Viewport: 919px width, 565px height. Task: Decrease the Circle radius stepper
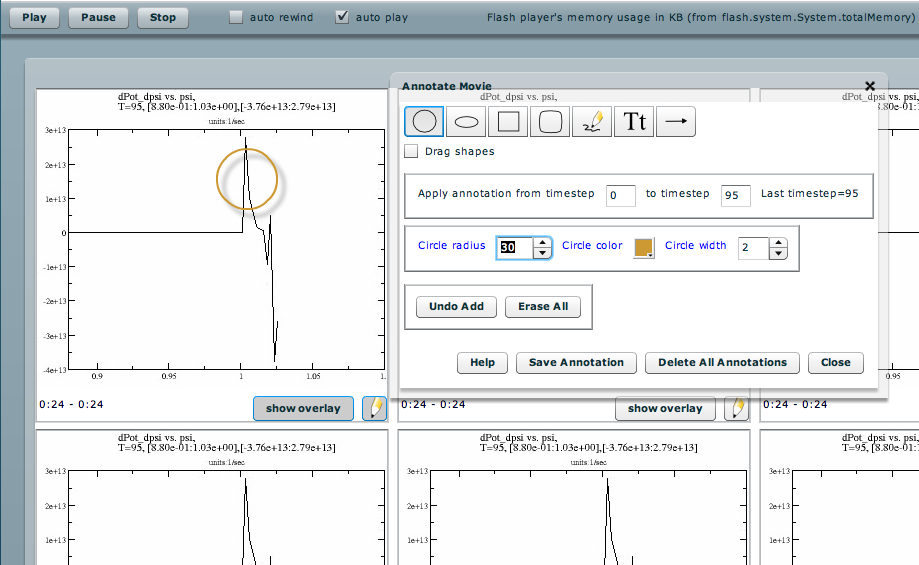[x=543, y=253]
